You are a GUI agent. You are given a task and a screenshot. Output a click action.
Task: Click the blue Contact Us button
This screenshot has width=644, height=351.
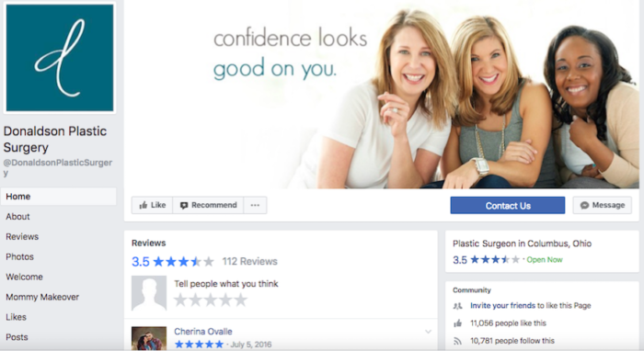(508, 206)
